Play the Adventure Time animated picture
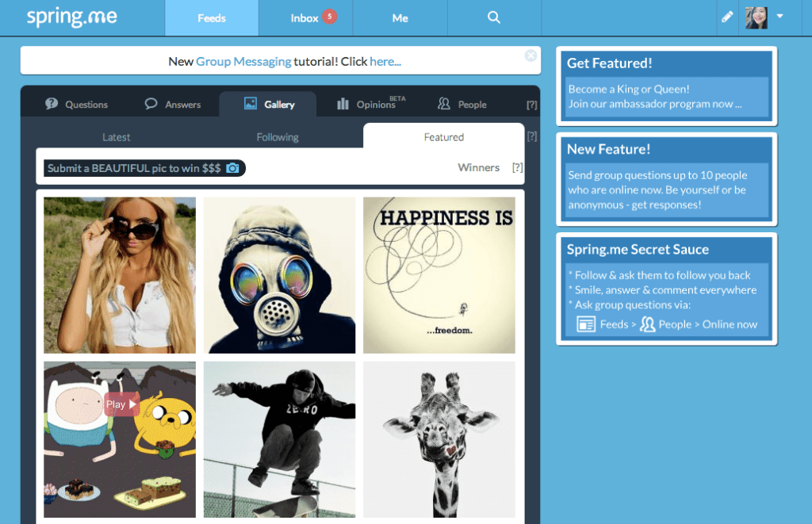Viewport: 812px width, 524px height. click(122, 404)
